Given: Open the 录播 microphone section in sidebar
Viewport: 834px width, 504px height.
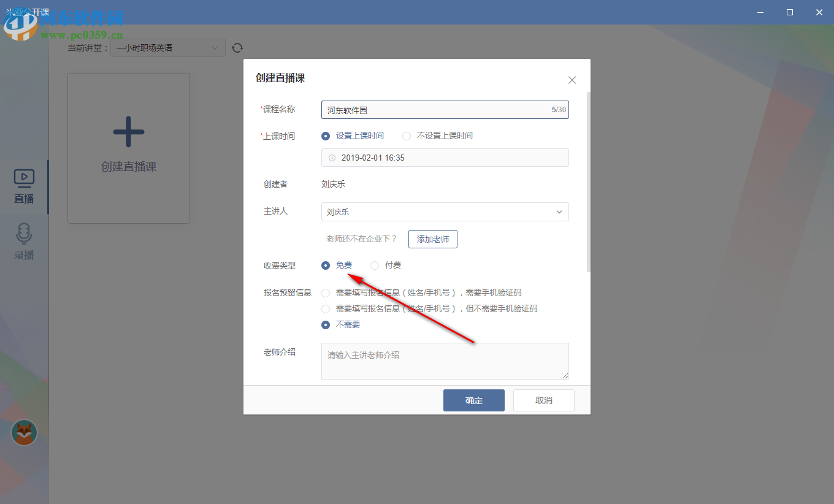Looking at the screenshot, I should (23, 241).
